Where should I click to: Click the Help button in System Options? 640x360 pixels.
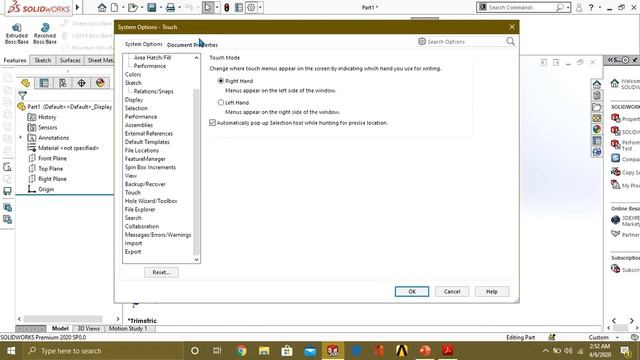pyautogui.click(x=492, y=291)
